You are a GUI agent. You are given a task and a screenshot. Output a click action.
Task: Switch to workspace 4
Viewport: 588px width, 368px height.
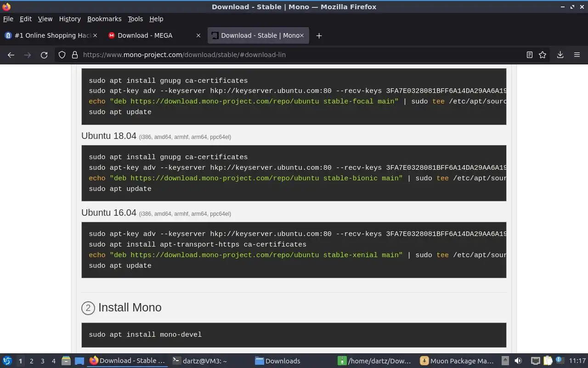click(x=54, y=361)
